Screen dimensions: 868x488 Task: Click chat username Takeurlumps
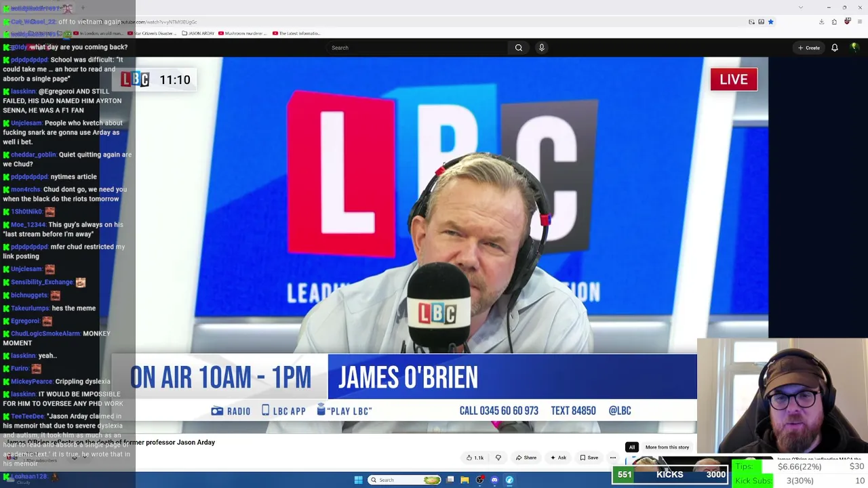tap(30, 308)
